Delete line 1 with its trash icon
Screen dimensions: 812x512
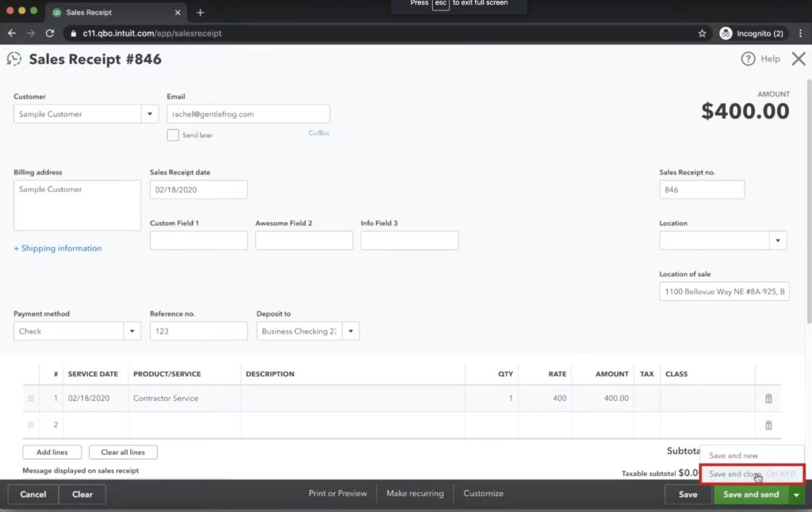point(768,398)
